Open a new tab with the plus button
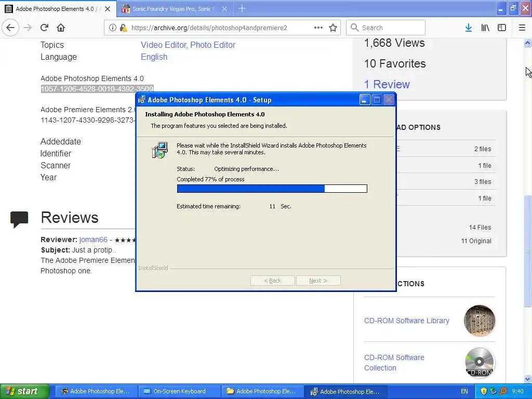The height and width of the screenshot is (399, 532). coord(242,8)
